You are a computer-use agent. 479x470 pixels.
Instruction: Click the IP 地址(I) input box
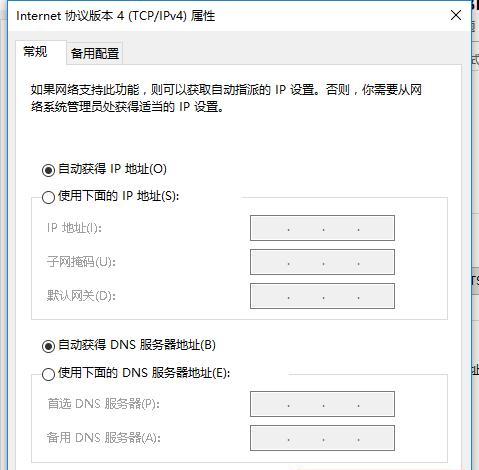(x=322, y=228)
